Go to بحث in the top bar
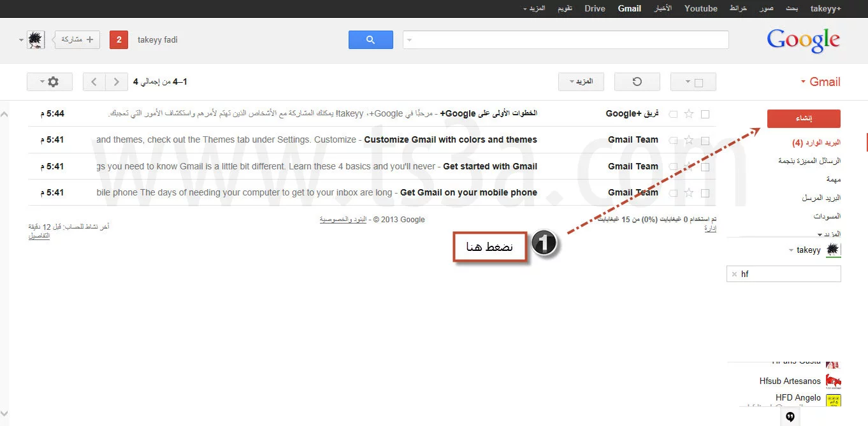The image size is (868, 426). point(792,9)
